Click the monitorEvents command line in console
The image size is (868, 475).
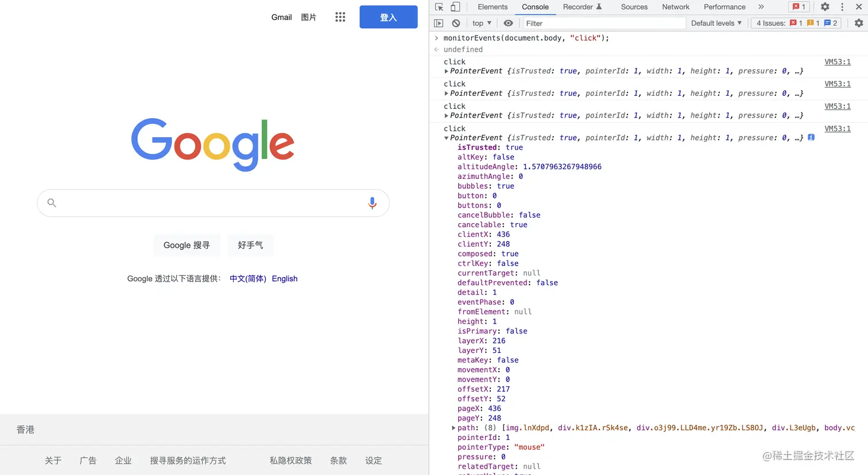click(526, 38)
